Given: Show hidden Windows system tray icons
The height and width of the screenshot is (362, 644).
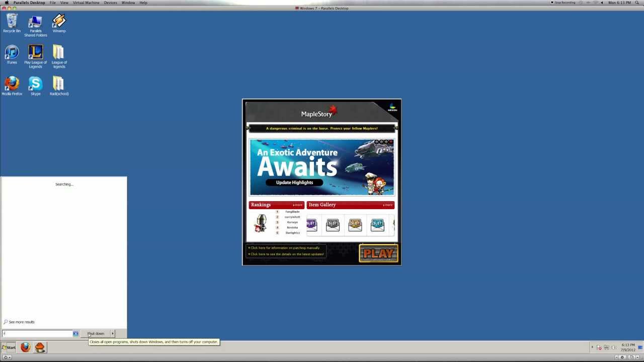Looking at the screenshot, I should point(592,347).
